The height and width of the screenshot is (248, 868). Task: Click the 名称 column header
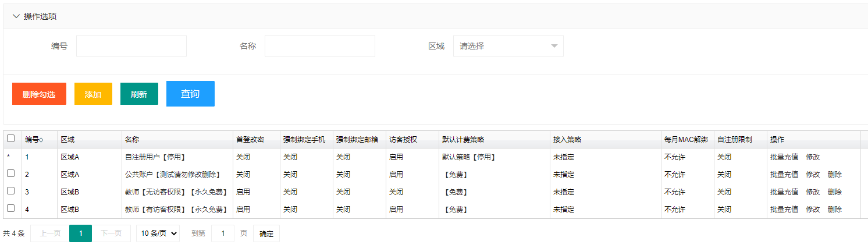click(x=177, y=140)
